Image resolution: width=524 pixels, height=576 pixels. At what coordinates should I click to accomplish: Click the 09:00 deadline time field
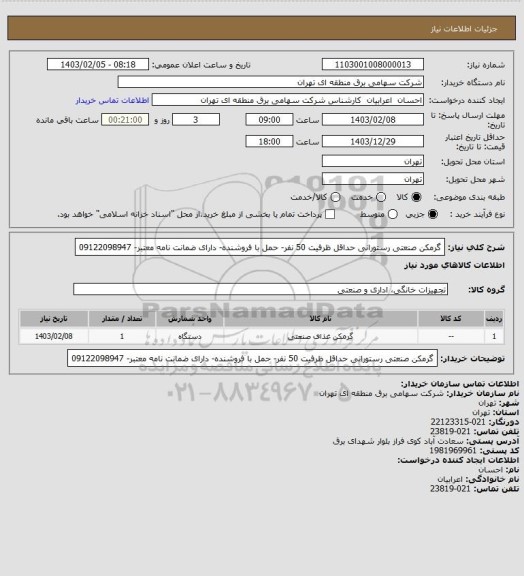point(269,120)
